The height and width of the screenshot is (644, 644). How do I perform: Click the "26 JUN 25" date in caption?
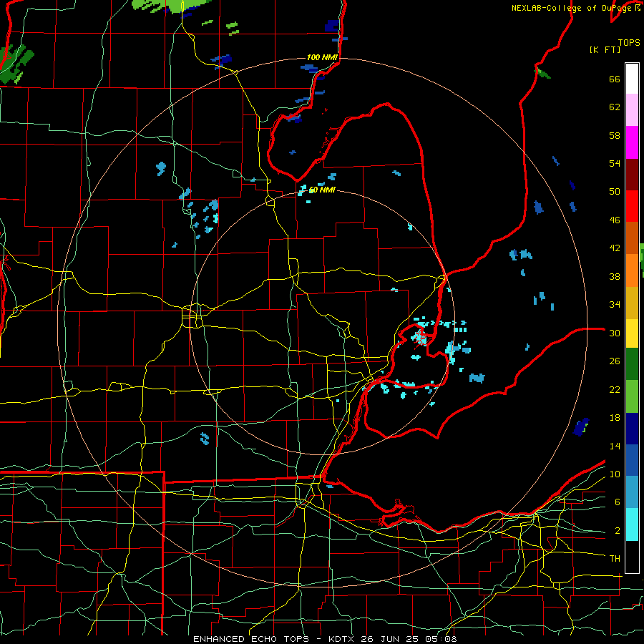coord(390,639)
